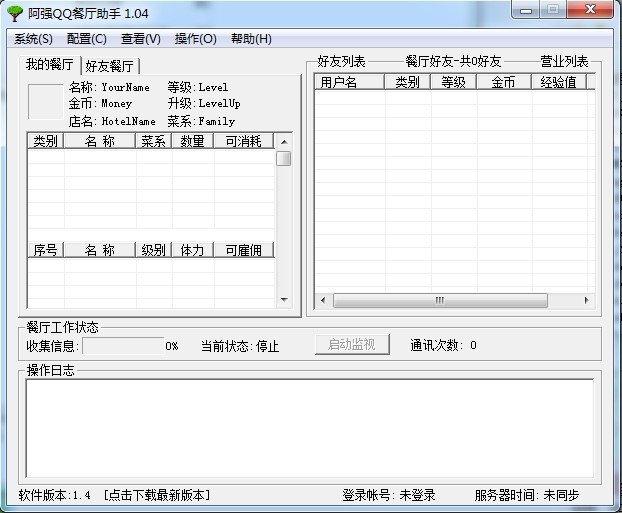Switch to the 好友餐厅 tab
This screenshot has width=622, height=513.
coord(109,66)
